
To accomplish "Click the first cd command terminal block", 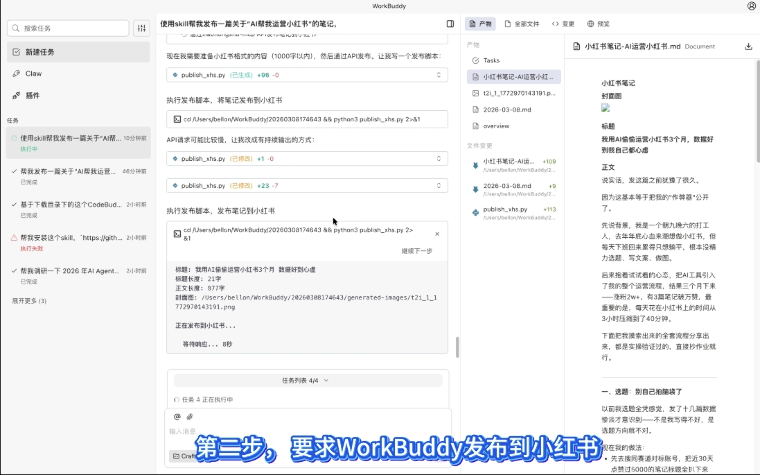I will pos(307,119).
